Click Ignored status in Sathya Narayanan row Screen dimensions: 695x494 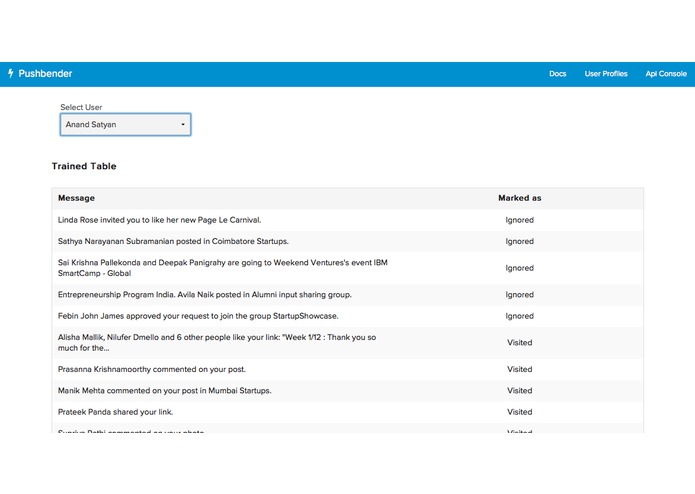(x=519, y=241)
